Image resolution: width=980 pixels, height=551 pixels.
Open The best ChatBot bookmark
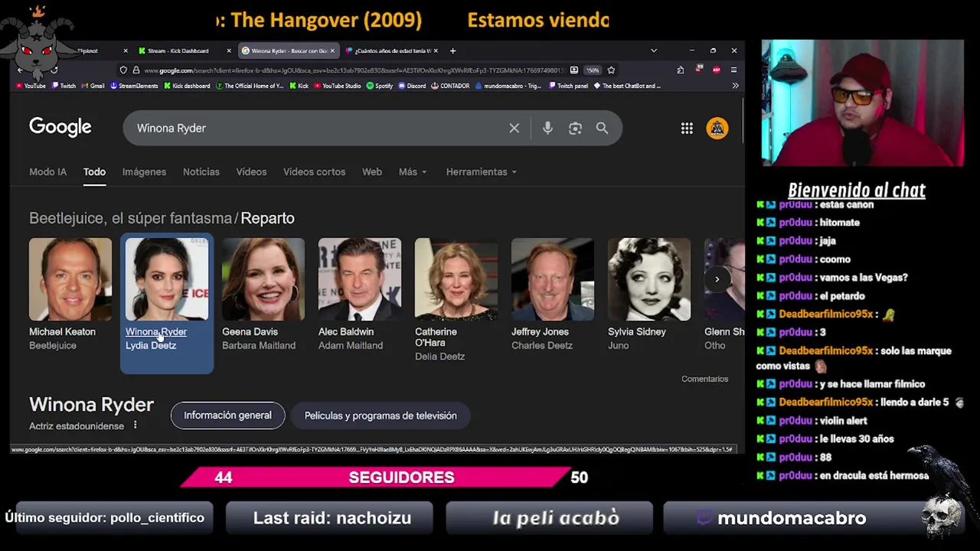click(627, 86)
